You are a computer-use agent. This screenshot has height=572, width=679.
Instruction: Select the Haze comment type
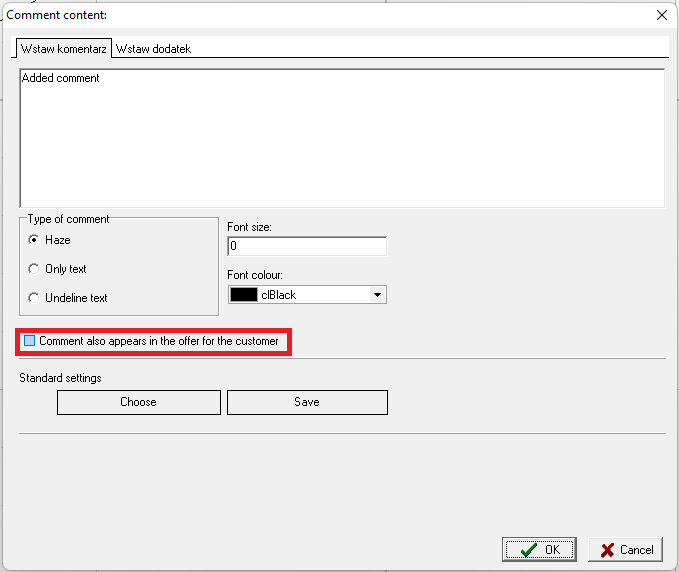coord(35,240)
